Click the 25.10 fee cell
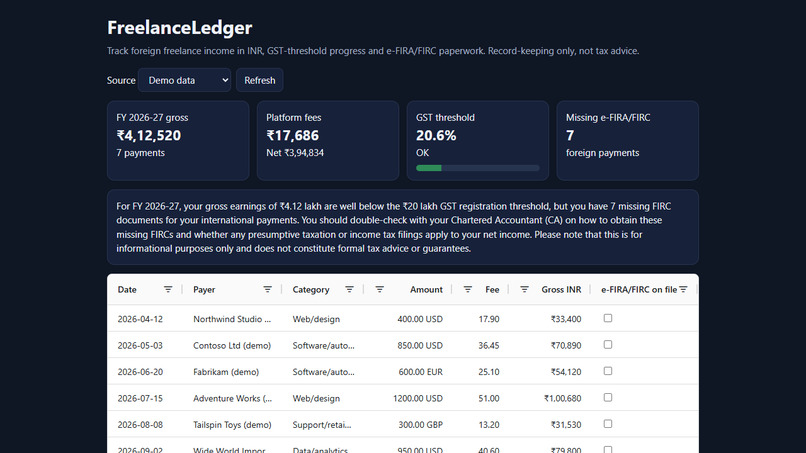 489,372
